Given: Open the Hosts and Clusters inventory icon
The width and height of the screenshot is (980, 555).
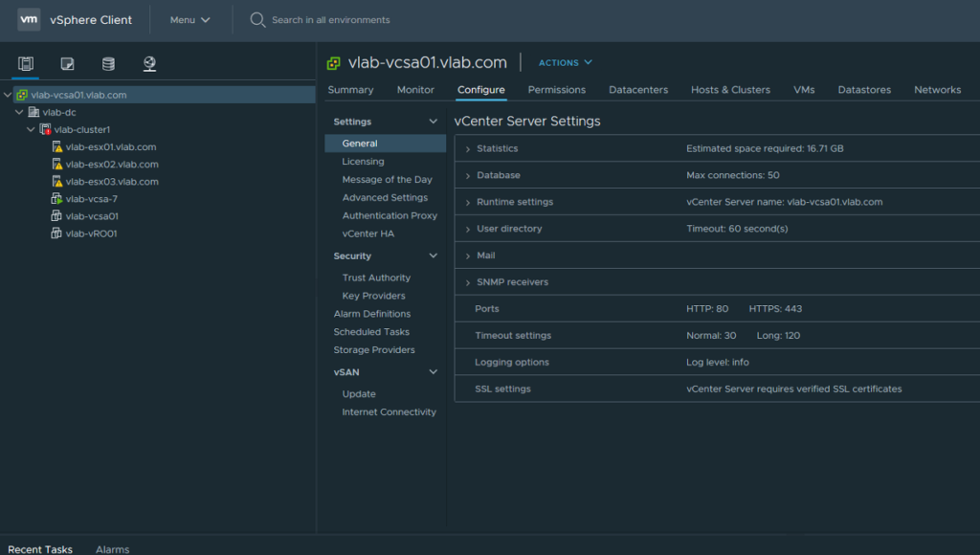Looking at the screenshot, I should (26, 63).
